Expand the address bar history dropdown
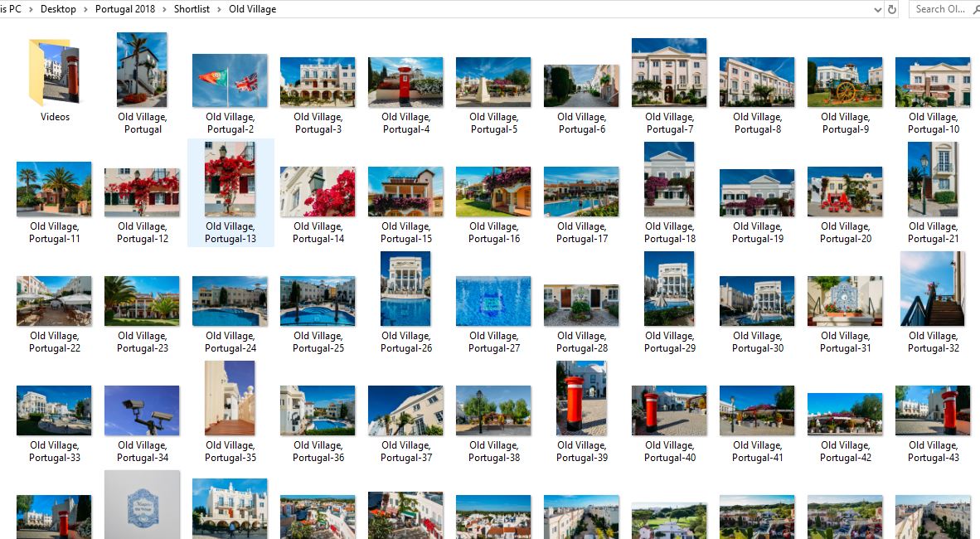 [x=877, y=9]
